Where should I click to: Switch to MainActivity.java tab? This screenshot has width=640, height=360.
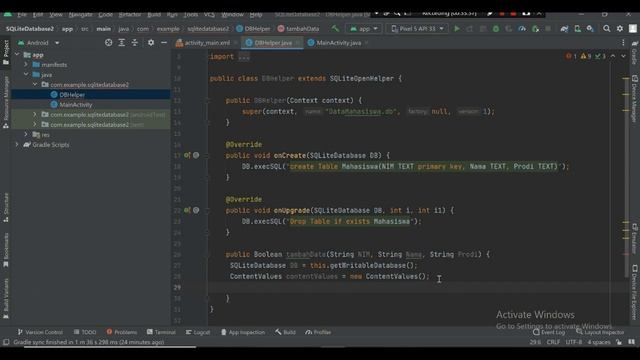click(x=338, y=42)
